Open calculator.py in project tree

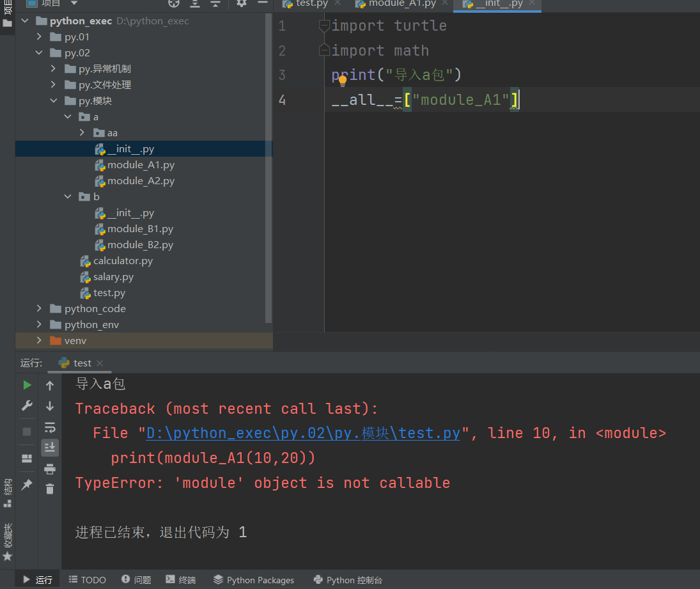pos(116,261)
